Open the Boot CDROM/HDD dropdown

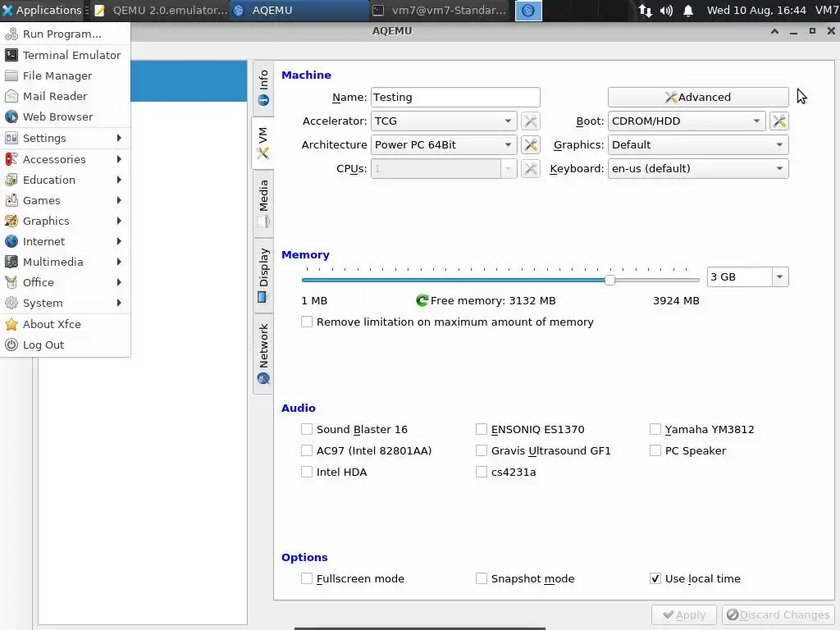(x=687, y=121)
